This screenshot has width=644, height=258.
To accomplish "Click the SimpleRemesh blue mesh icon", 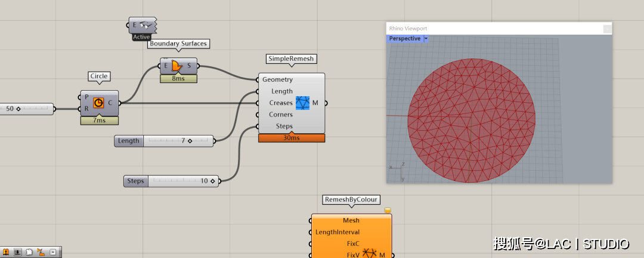I will point(303,103).
